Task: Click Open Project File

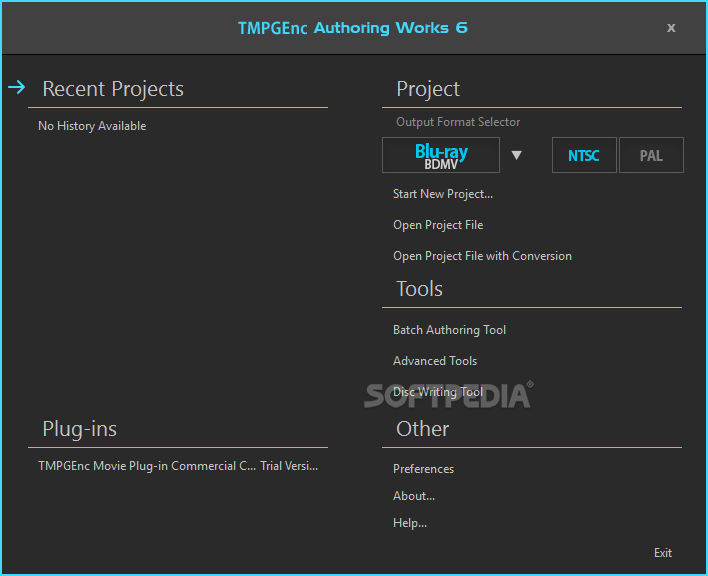Action: [438, 225]
